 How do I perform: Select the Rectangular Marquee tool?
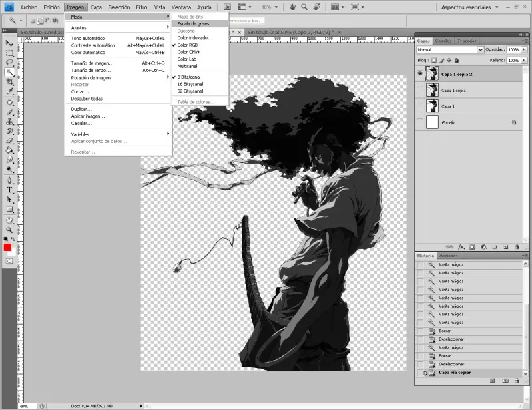point(9,53)
